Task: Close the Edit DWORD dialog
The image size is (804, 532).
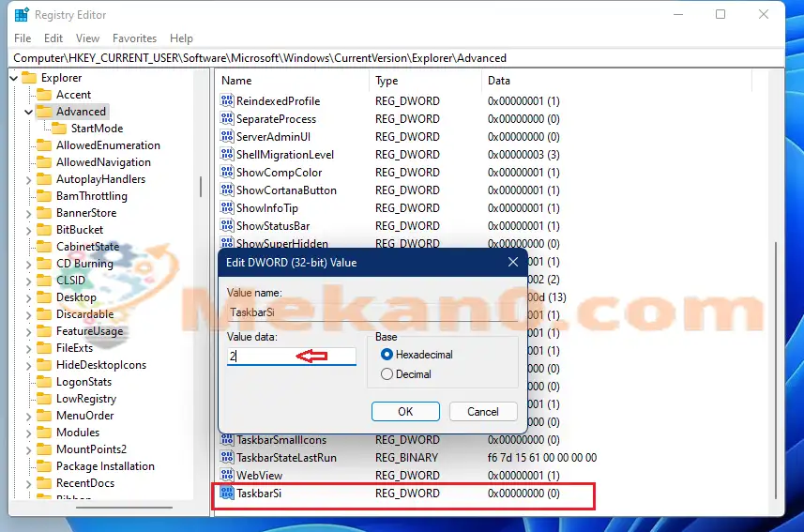Action: [513, 262]
